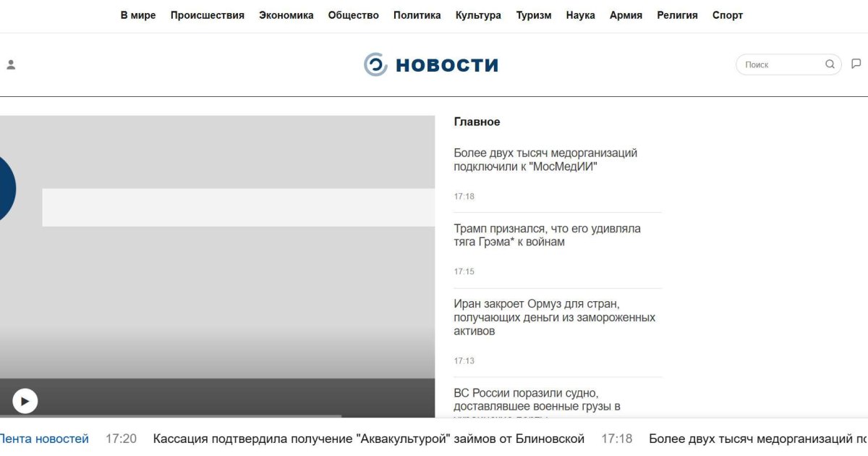Image resolution: width=868 pixels, height=456 pixels.
Task: Open the Религия section
Action: pyautogui.click(x=678, y=15)
